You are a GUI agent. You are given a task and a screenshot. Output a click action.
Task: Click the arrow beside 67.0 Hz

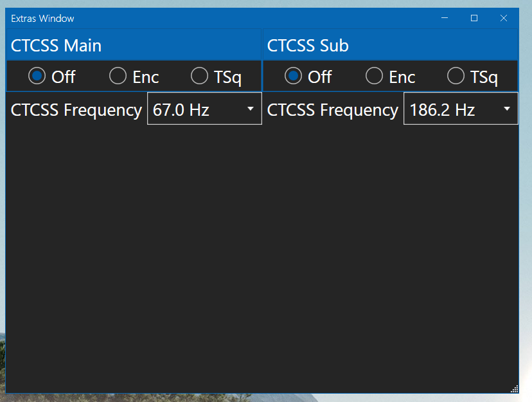251,109
